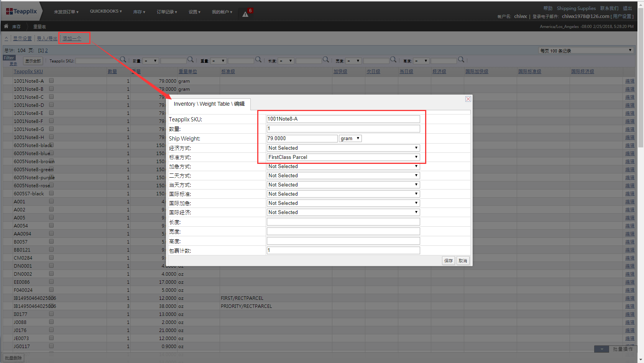Screen dimensions: 644x363
Task: Click the 添加一个 link
Action: point(72,38)
